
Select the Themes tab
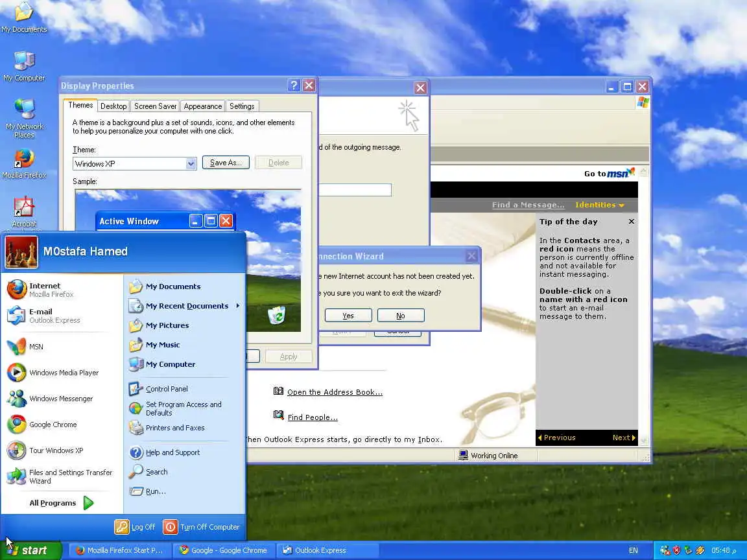[80, 105]
